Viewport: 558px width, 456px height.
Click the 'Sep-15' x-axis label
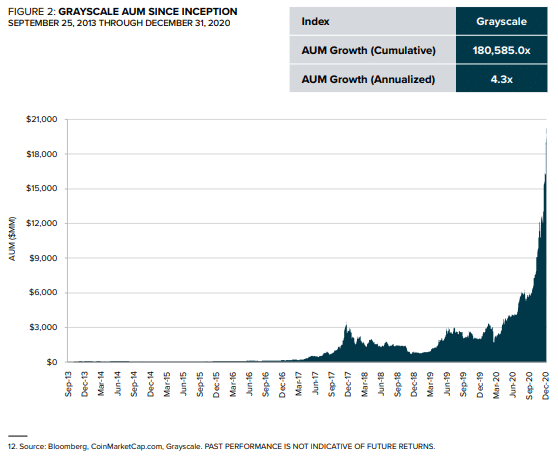coord(200,384)
